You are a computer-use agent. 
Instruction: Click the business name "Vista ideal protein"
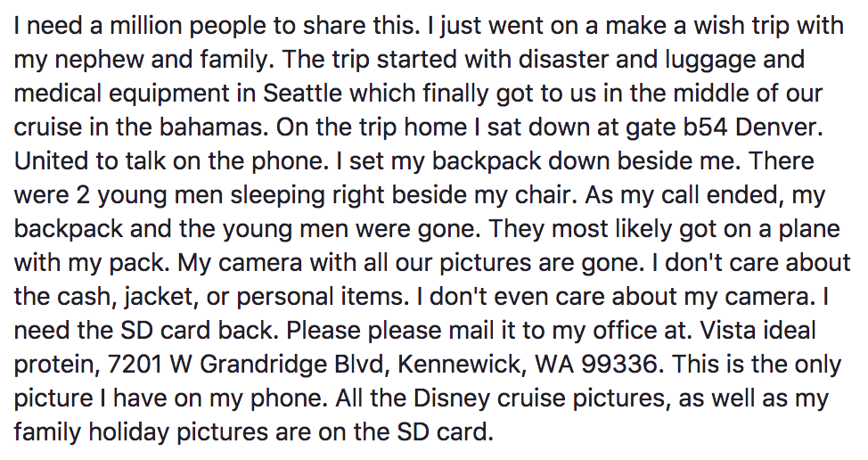[x=757, y=330]
